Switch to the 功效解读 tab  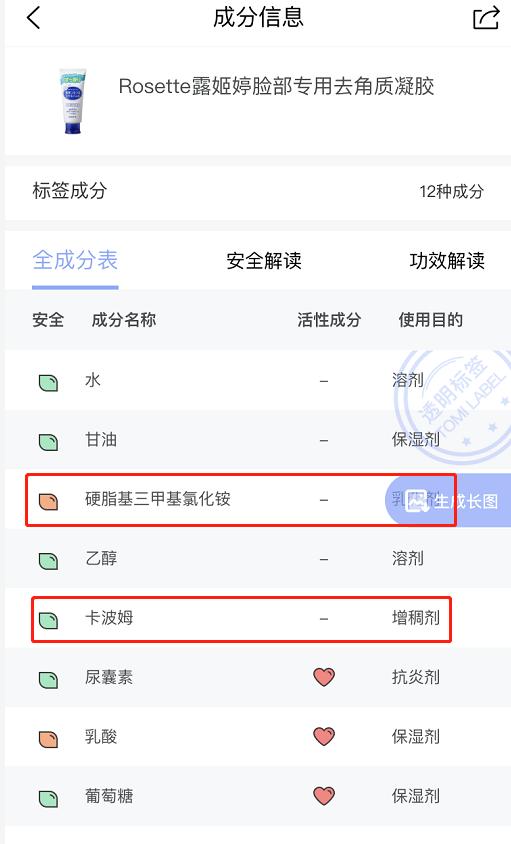(447, 261)
